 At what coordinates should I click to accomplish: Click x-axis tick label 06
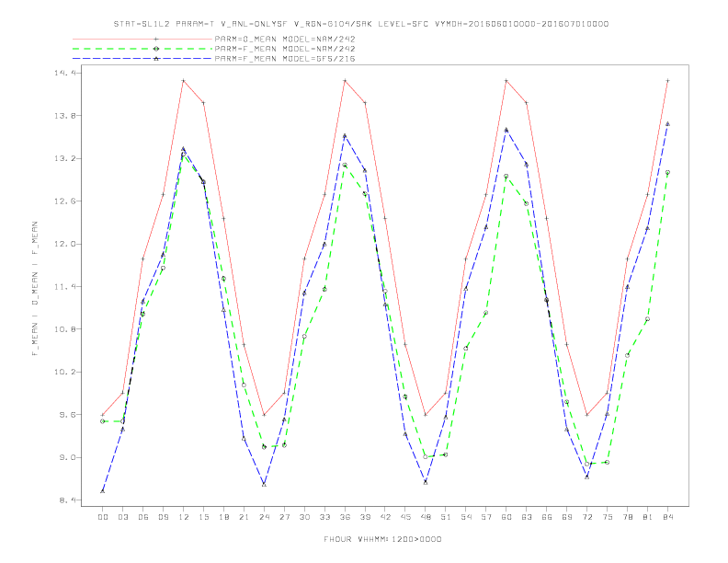[143, 517]
